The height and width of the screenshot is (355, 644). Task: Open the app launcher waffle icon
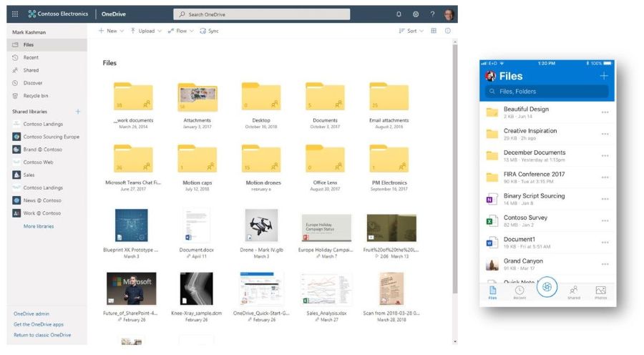click(x=15, y=14)
